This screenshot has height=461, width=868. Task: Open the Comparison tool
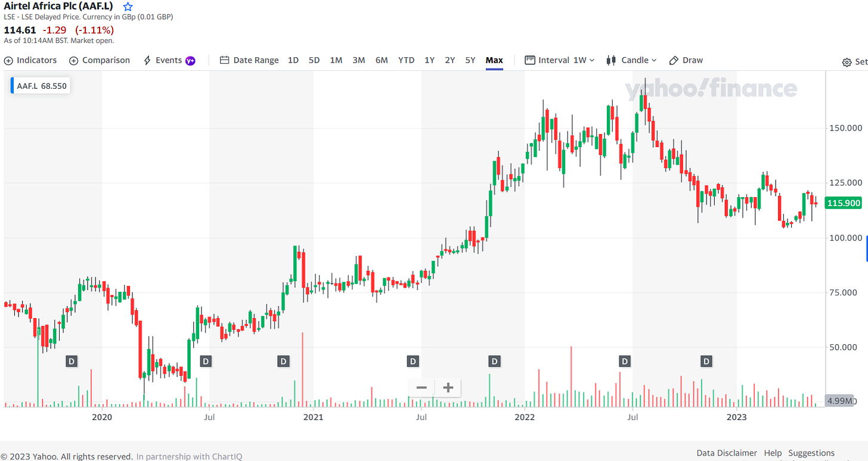pyautogui.click(x=100, y=60)
